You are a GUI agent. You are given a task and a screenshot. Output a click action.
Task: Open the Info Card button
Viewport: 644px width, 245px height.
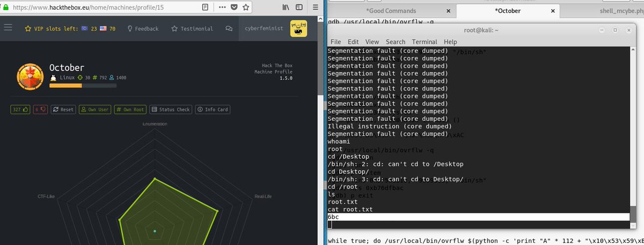point(212,109)
